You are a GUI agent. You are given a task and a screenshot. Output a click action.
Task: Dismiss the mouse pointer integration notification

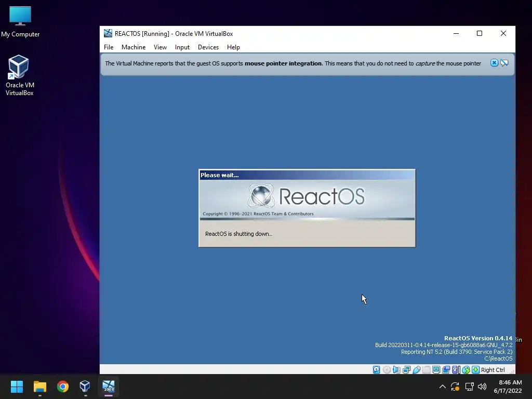[x=495, y=63]
